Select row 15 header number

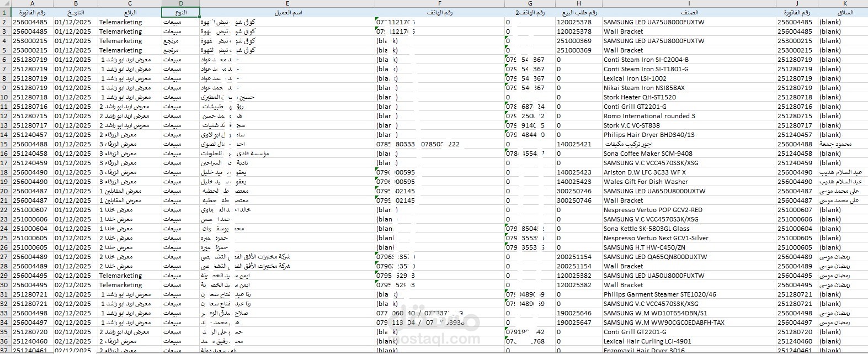click(x=6, y=144)
